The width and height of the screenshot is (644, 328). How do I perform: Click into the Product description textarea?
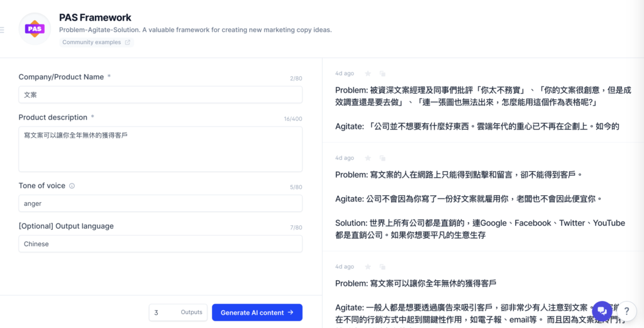(160, 149)
